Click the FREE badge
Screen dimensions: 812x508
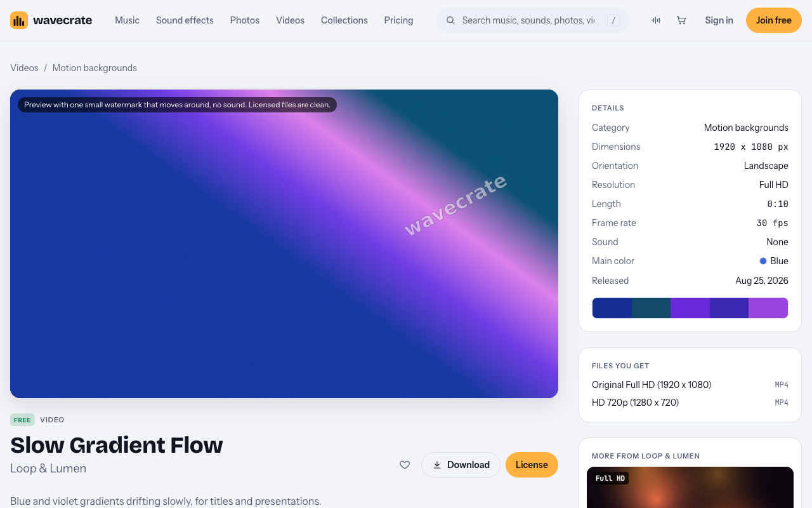[x=22, y=420]
